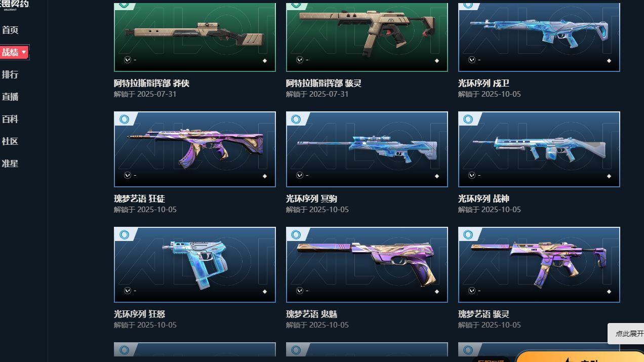Image resolution: width=644 pixels, height=362 pixels.
Task: Select the 阿特拉斯指挥部 莽侠 shotgun thumbnail
Action: coord(195,37)
